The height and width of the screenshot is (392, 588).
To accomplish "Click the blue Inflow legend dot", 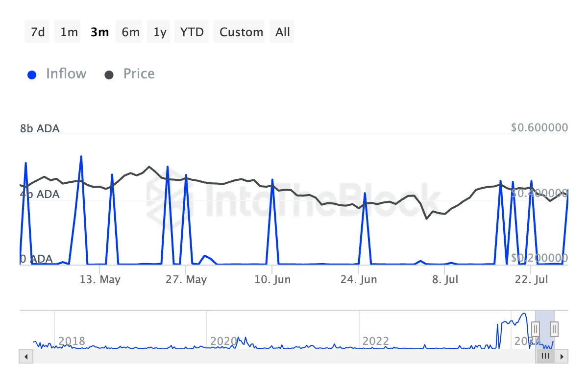I will (x=32, y=75).
